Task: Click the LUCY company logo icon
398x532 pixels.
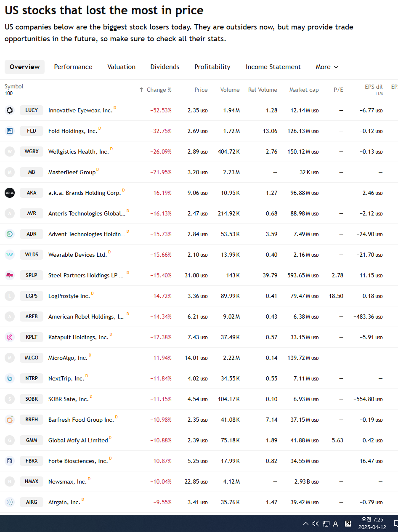Action: click(10, 110)
